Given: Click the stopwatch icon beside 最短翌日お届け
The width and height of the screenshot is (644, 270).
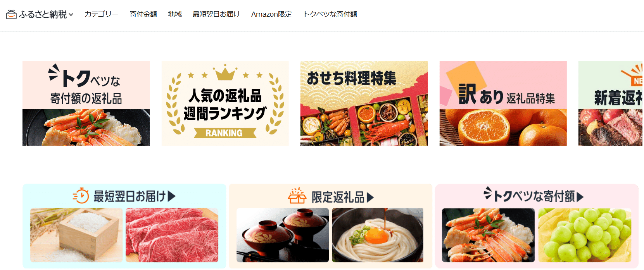Looking at the screenshot, I should point(81,196).
